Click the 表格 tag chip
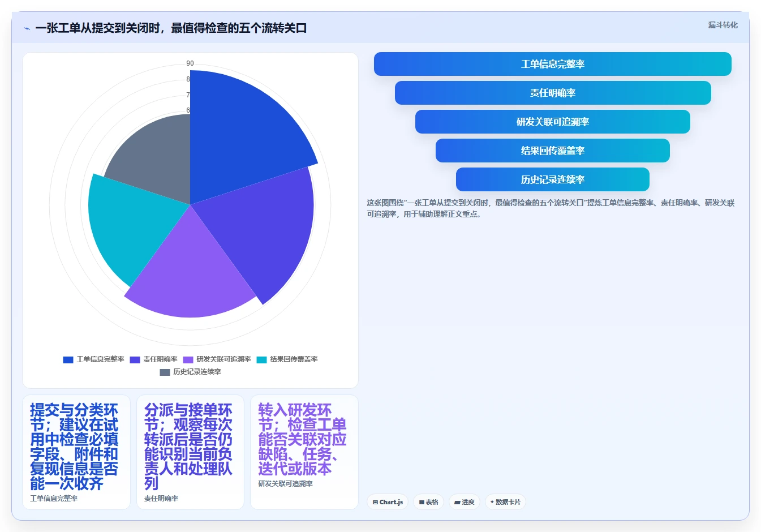761x532 pixels. pos(428,502)
